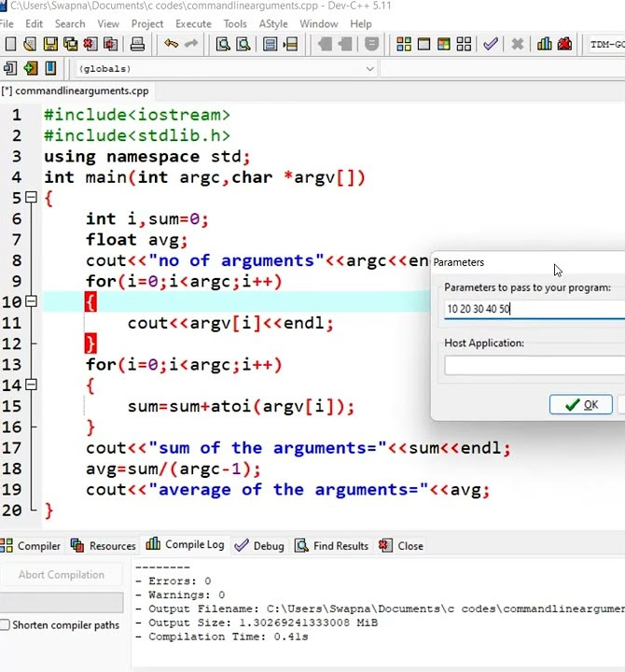This screenshot has height=672, width=625.
Task: Click the Rebuild All grid icon
Action: (464, 44)
